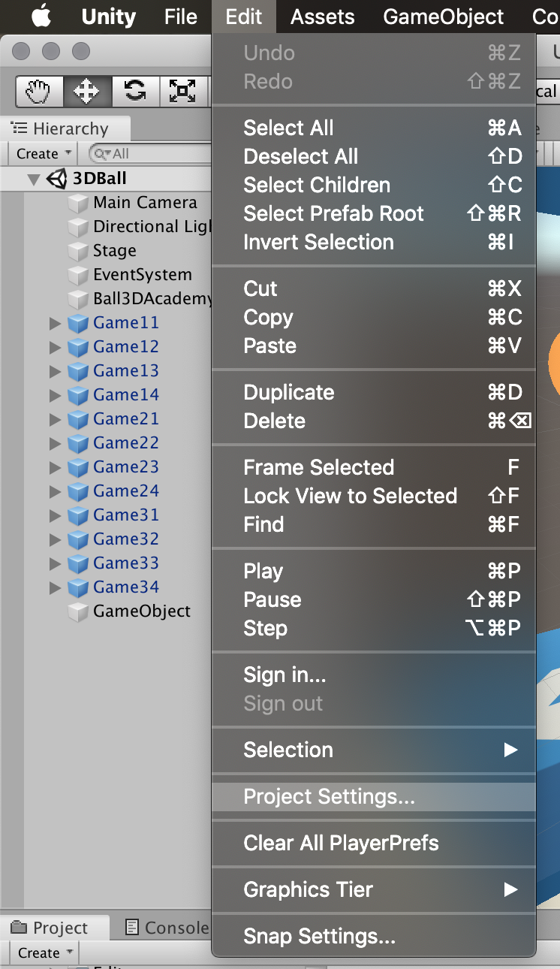Select the Scale tool icon
560x969 pixels.
[182, 92]
